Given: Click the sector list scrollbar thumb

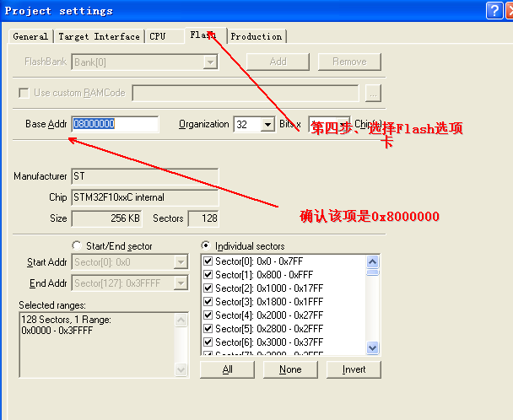Looking at the screenshot, I should coord(373,272).
